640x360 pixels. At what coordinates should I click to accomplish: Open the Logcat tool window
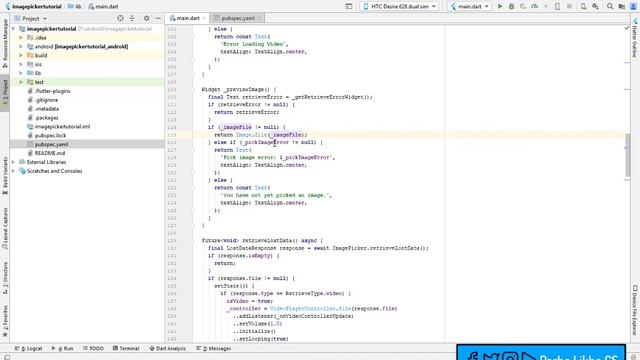pos(29,349)
